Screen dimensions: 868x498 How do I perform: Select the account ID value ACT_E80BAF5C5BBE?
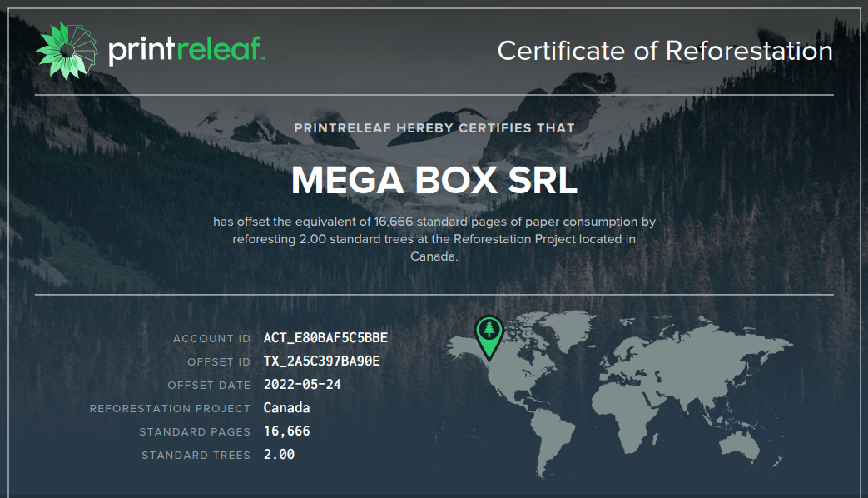click(x=325, y=338)
